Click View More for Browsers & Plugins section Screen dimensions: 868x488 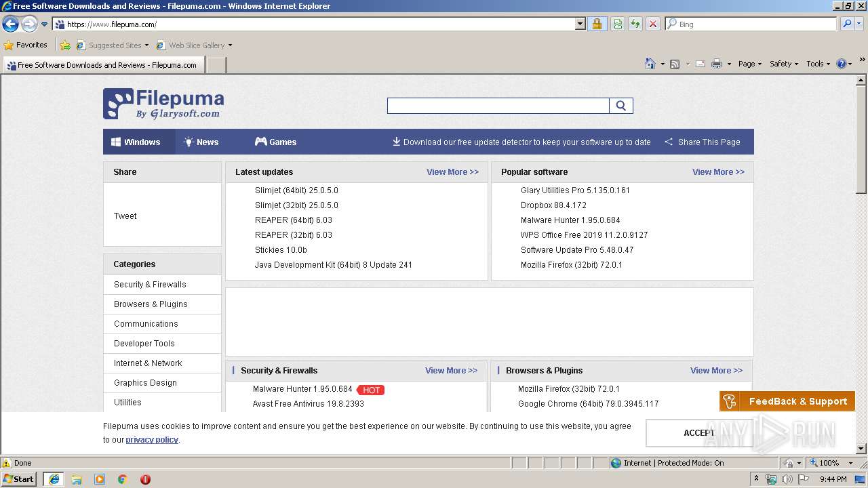(716, 371)
